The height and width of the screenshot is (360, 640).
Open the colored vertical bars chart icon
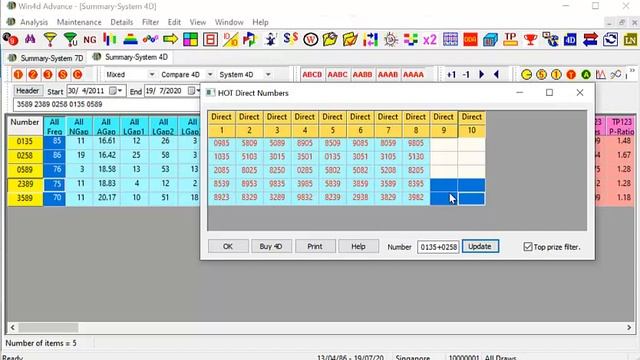point(110,40)
